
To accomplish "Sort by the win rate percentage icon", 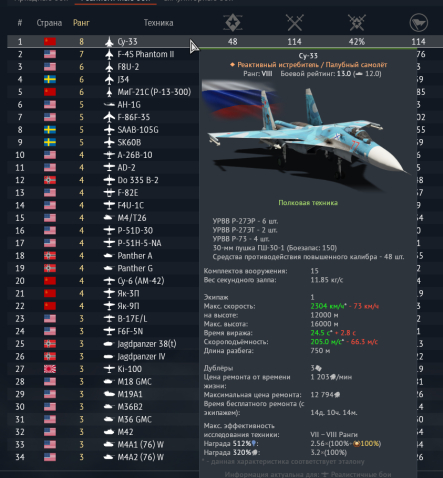I will pos(357,23).
